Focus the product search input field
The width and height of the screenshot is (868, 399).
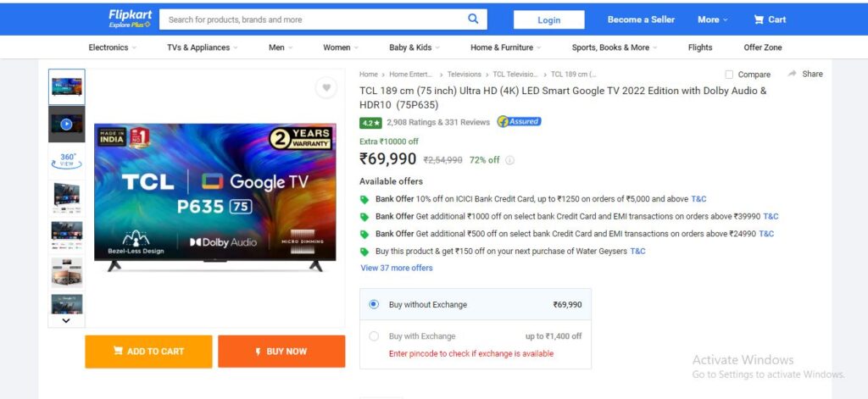click(x=313, y=19)
